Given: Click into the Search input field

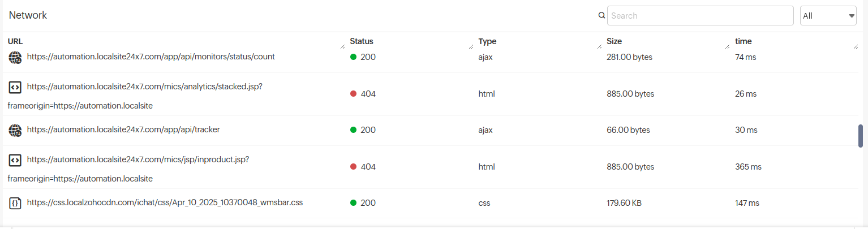Looking at the screenshot, I should pyautogui.click(x=700, y=16).
